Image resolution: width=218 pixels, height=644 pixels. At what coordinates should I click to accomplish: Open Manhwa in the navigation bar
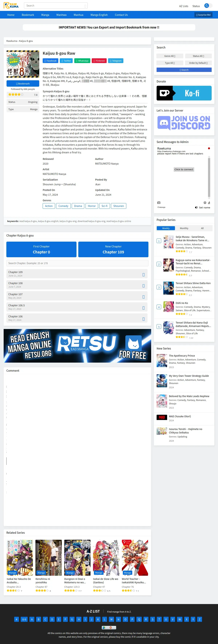pos(61,15)
